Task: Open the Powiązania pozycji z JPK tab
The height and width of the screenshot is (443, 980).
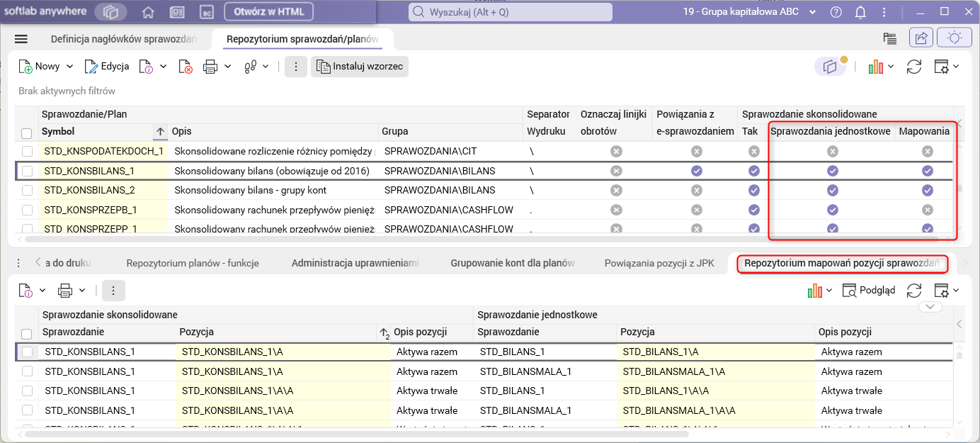Action: pyautogui.click(x=659, y=264)
